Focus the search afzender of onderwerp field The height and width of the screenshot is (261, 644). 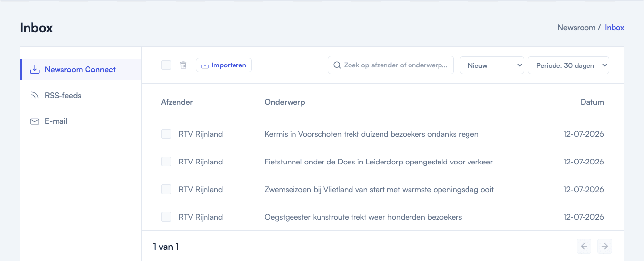[x=391, y=65]
